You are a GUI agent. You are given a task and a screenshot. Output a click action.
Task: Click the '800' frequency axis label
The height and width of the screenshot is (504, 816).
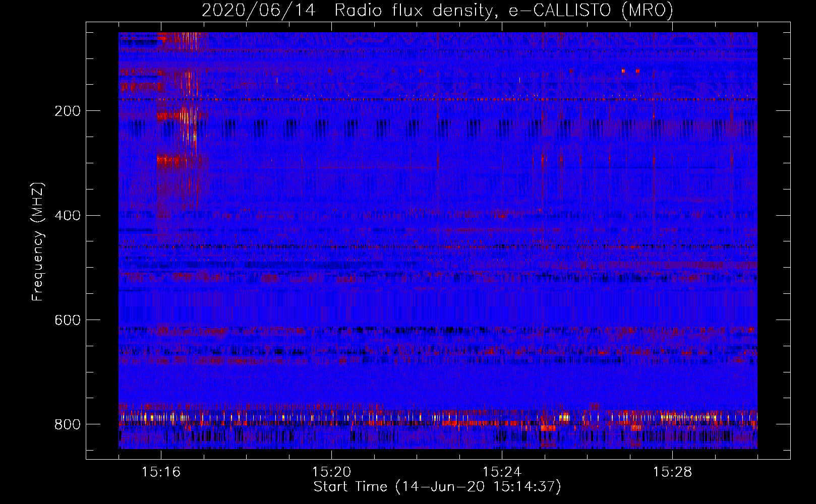pos(68,424)
